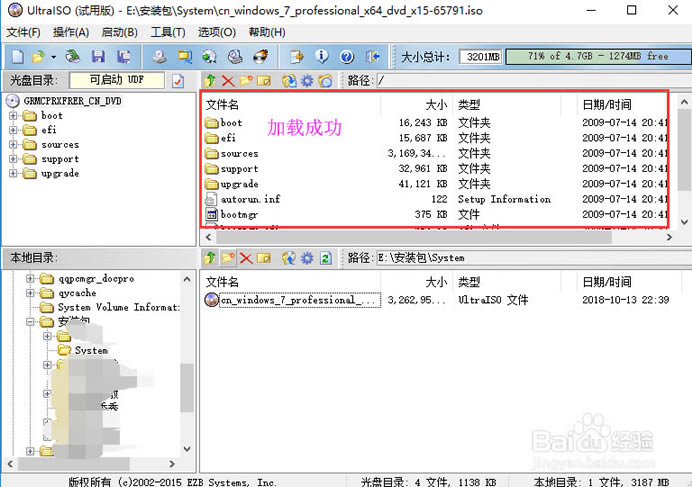
Task: Click New Folder icon in disc pane toolbar
Action: [246, 81]
